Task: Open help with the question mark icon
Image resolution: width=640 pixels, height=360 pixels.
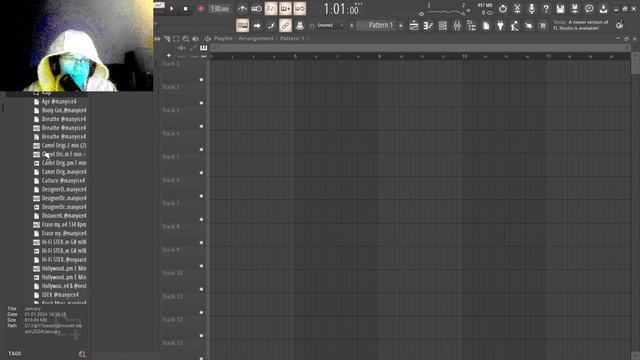Action: 546,9
